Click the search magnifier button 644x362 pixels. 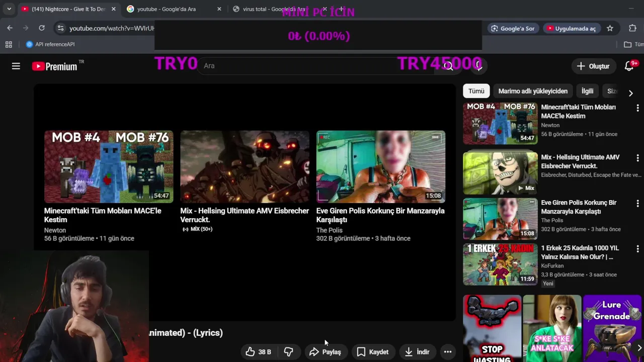[448, 66]
